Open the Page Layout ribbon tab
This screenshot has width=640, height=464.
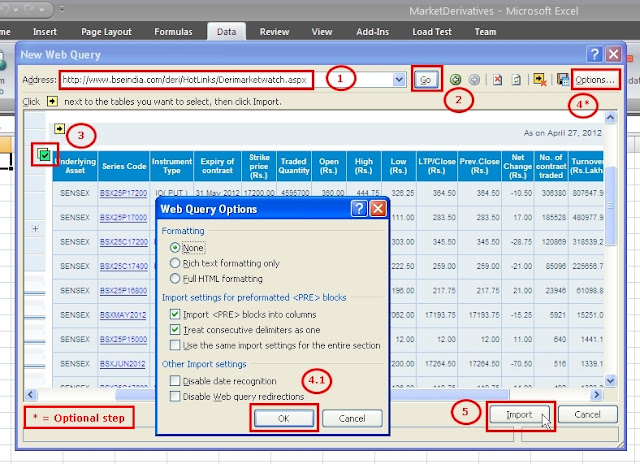click(x=106, y=32)
